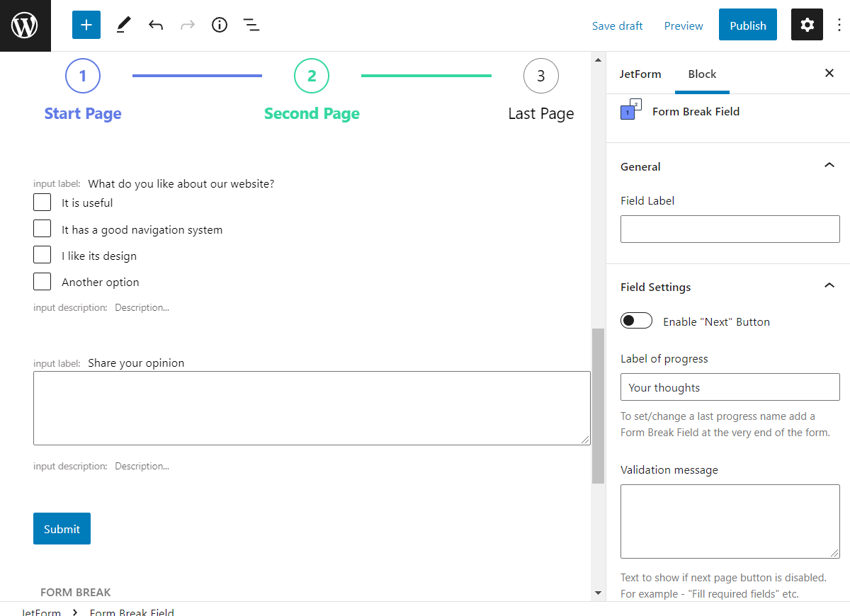Click the Validation message text area
The image size is (850, 616).
pyautogui.click(x=730, y=520)
